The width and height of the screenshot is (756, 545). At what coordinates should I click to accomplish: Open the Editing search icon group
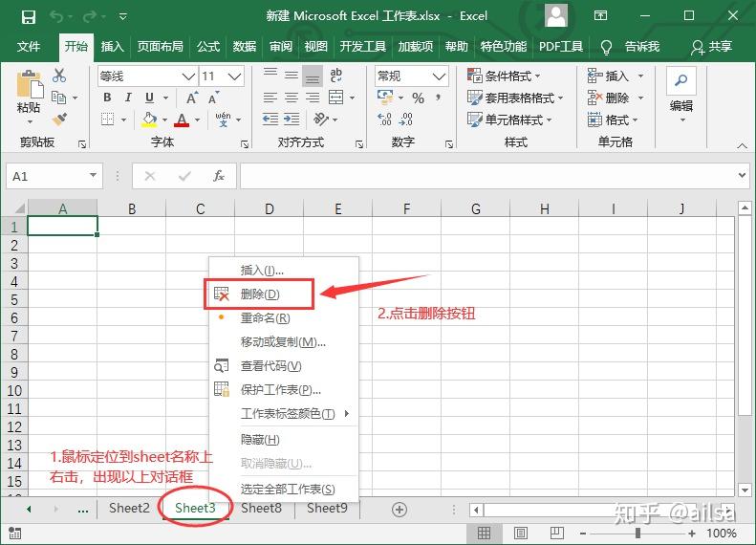(x=681, y=80)
